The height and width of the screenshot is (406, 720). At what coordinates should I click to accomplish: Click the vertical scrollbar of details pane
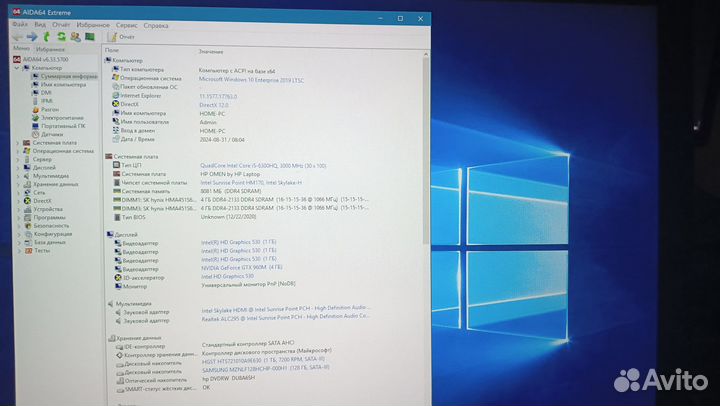tap(427, 200)
